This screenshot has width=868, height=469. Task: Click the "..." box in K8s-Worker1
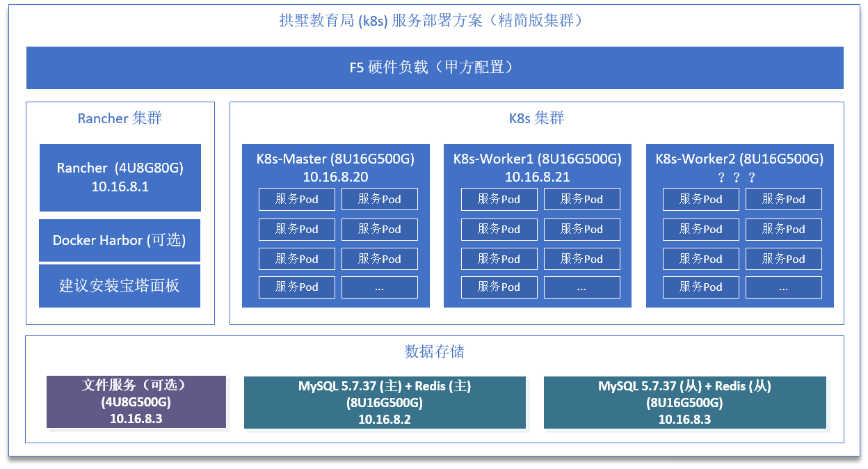pos(581,287)
